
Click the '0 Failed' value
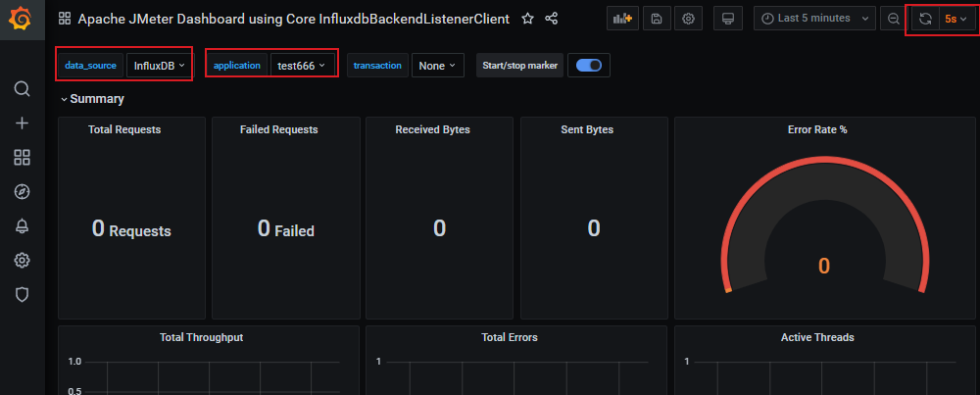[285, 228]
